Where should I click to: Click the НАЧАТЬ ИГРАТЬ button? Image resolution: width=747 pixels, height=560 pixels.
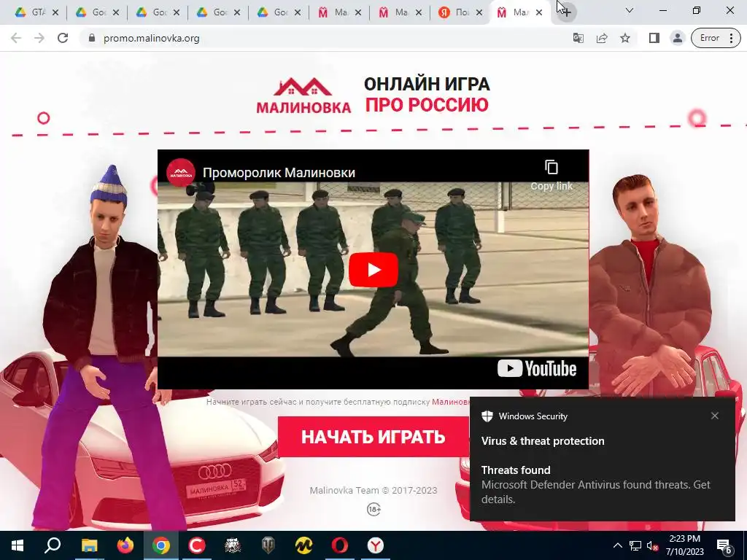tap(373, 437)
